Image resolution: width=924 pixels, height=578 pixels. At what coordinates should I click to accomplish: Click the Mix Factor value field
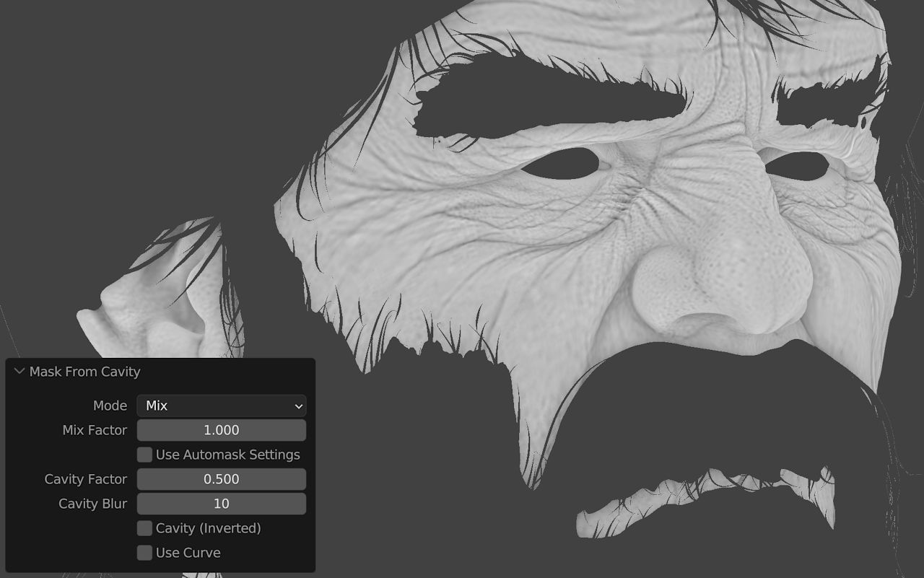coord(221,430)
